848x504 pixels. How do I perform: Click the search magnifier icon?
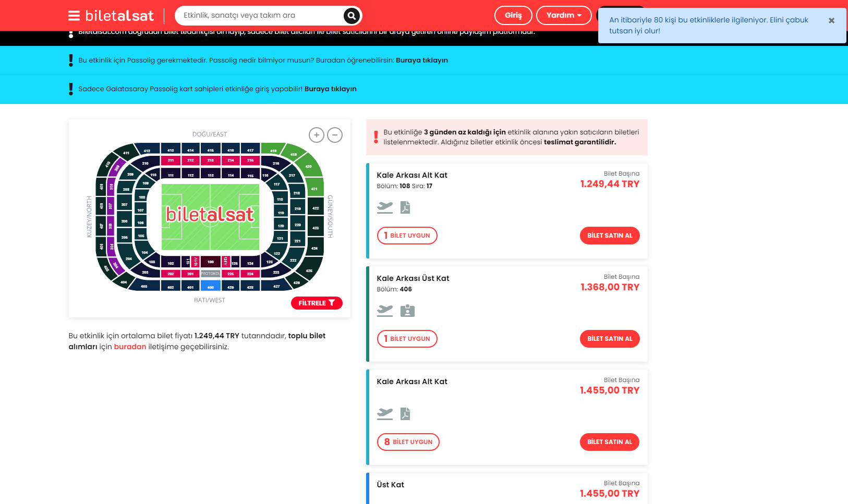coord(352,16)
